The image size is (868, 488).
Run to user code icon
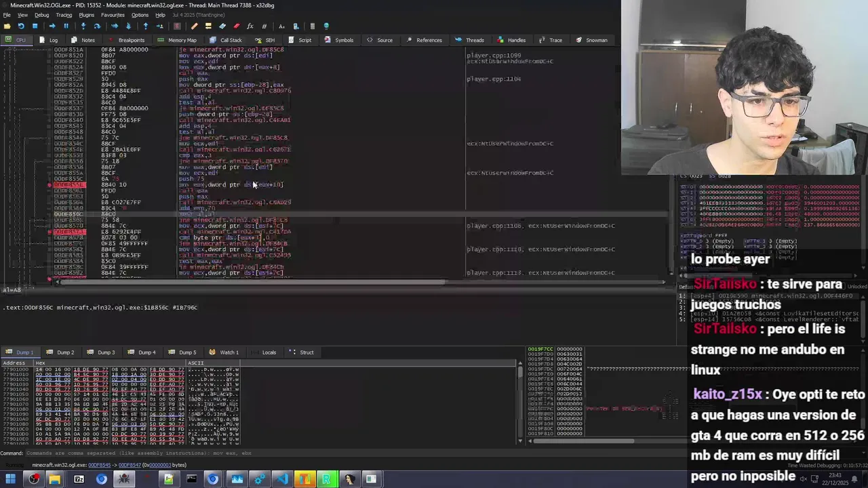(x=160, y=26)
